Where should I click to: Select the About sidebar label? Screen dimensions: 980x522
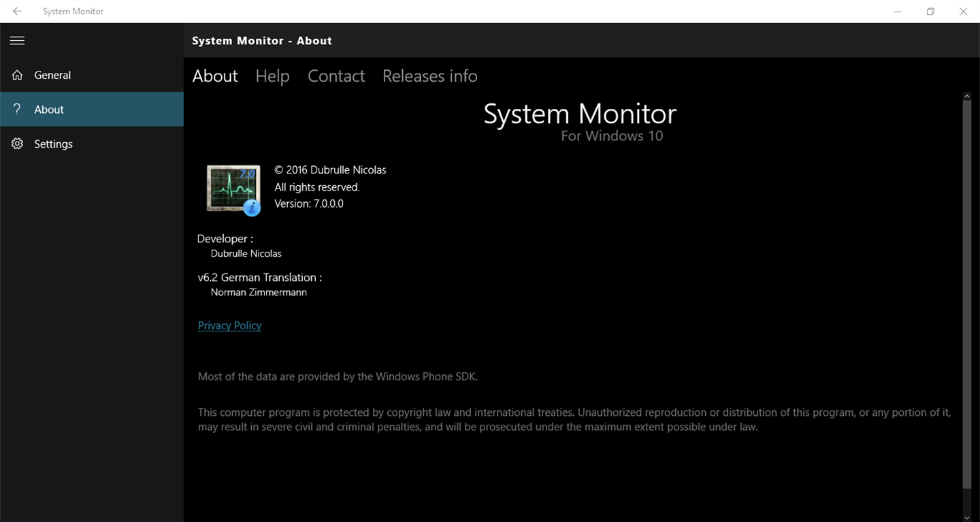tap(49, 110)
